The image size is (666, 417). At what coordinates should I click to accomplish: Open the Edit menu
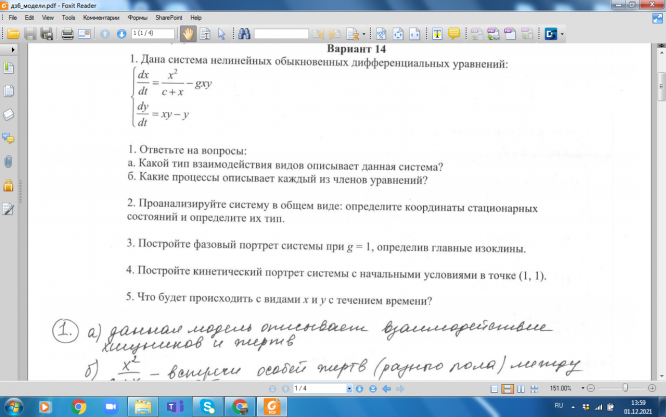click(29, 17)
